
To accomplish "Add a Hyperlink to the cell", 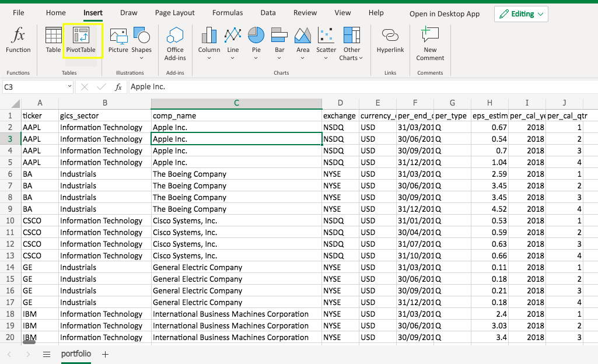I will pyautogui.click(x=390, y=40).
